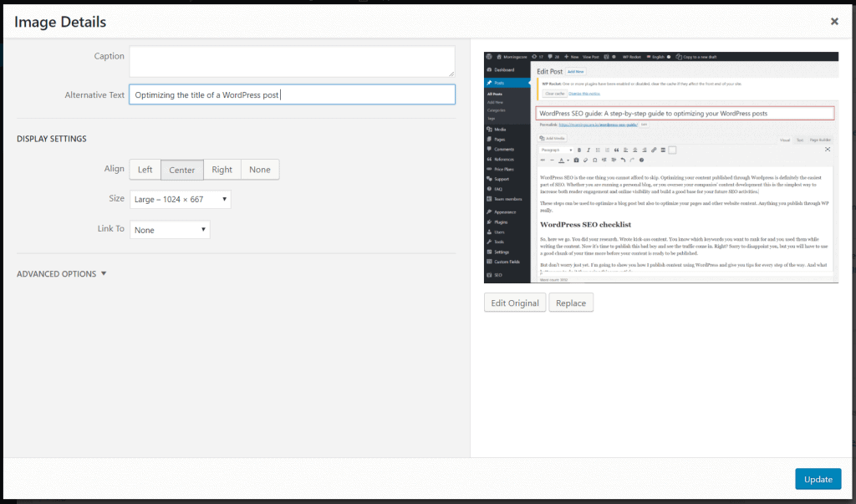The width and height of the screenshot is (856, 504).
Task: Click the Italic icon in the preview editor toolbar
Action: coord(588,150)
